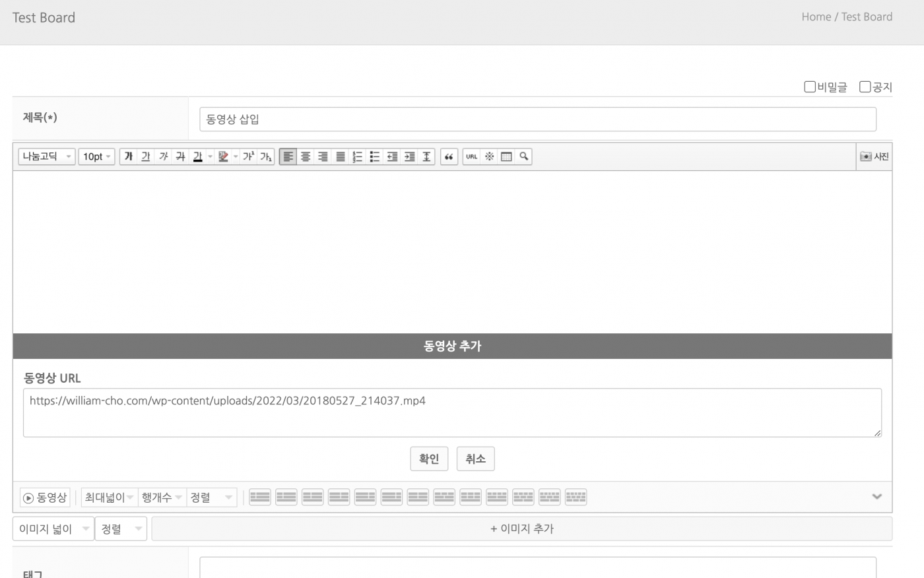Click the 동영상 video button
Viewport: 924px width, 578px height.
pos(45,498)
